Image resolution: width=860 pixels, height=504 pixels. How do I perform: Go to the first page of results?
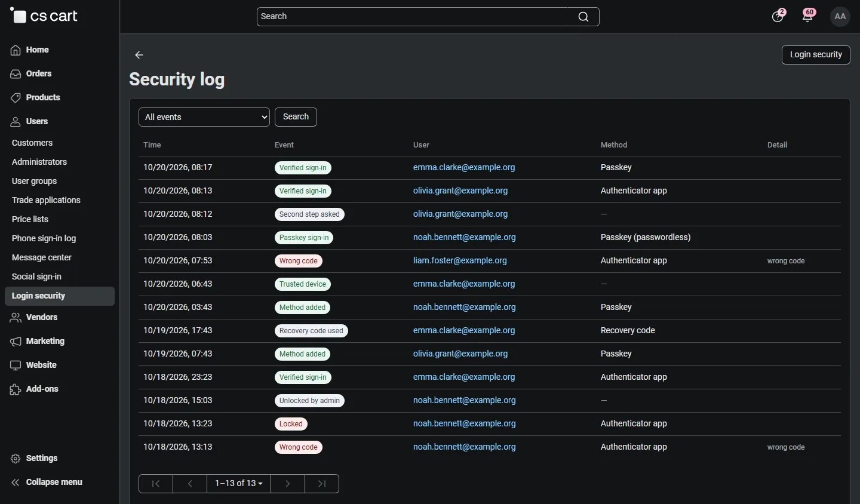pyautogui.click(x=156, y=484)
